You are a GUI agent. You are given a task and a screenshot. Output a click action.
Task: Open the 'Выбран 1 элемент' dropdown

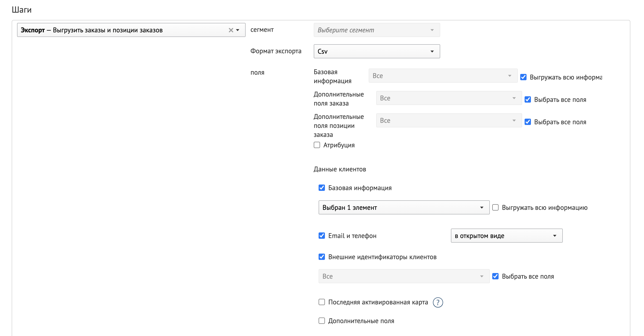(404, 207)
